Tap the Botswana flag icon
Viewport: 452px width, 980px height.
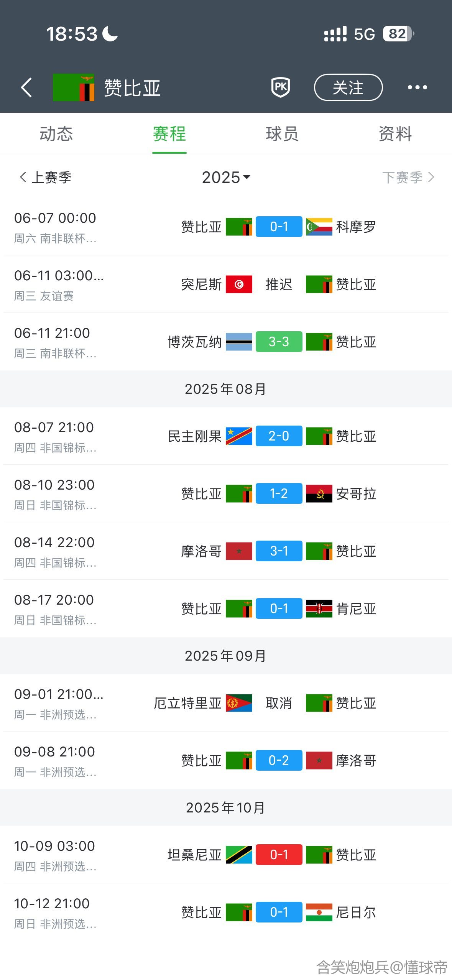(x=239, y=342)
